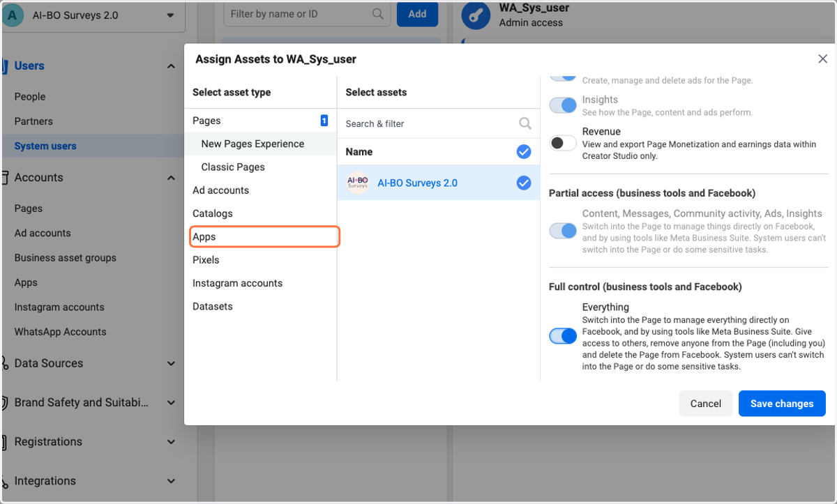Close the Assign Assets dialog

(x=822, y=59)
